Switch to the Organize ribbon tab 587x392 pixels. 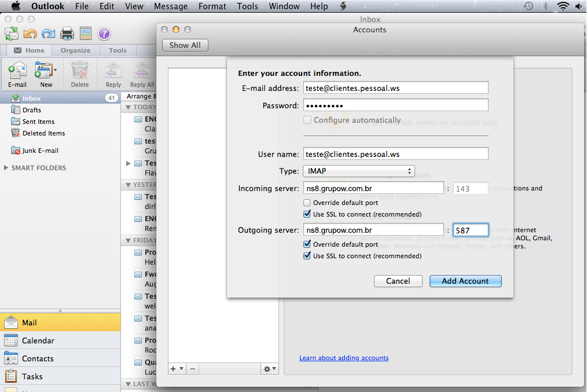(76, 50)
